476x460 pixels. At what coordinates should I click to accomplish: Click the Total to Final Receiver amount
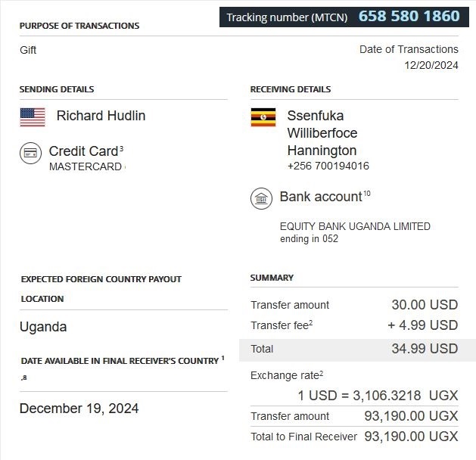click(411, 437)
